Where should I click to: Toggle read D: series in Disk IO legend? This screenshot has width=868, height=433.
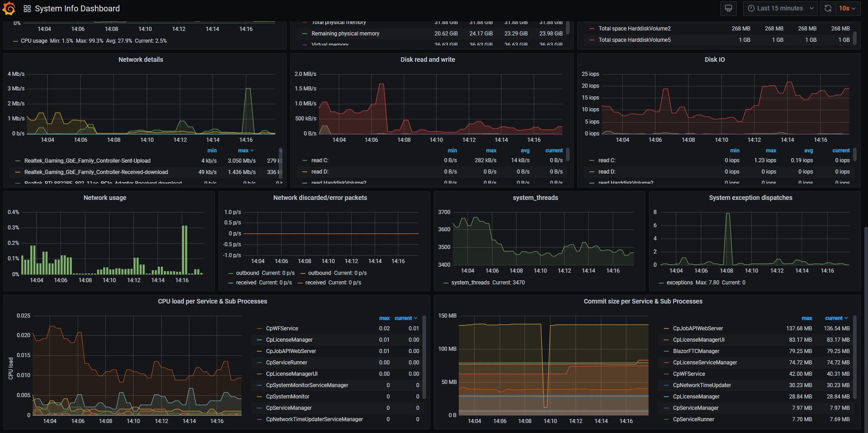607,172
